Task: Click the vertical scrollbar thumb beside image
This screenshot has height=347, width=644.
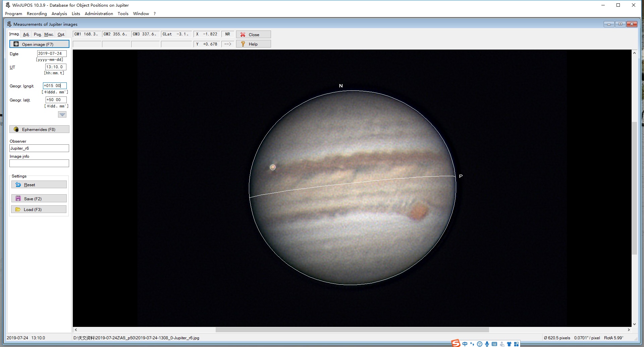Action: [x=634, y=188]
